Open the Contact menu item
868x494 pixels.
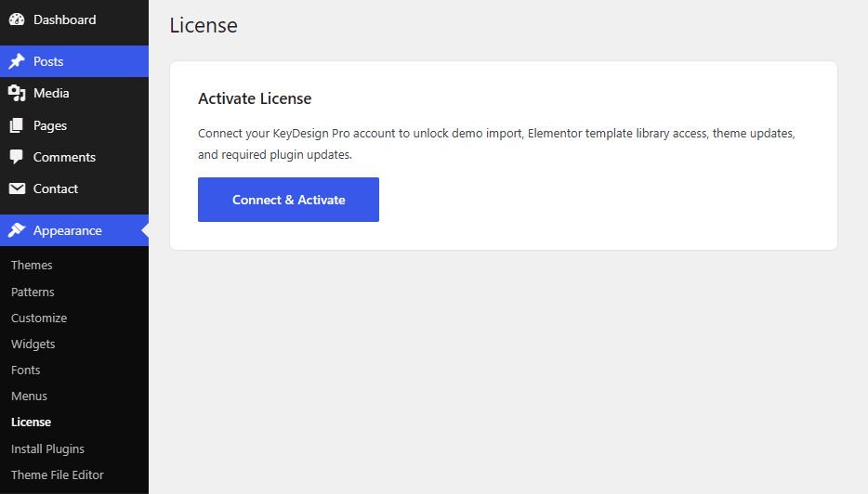click(74, 188)
